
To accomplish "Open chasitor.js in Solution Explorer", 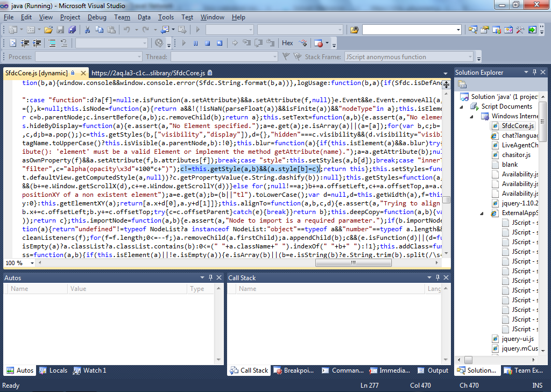I will point(515,155).
